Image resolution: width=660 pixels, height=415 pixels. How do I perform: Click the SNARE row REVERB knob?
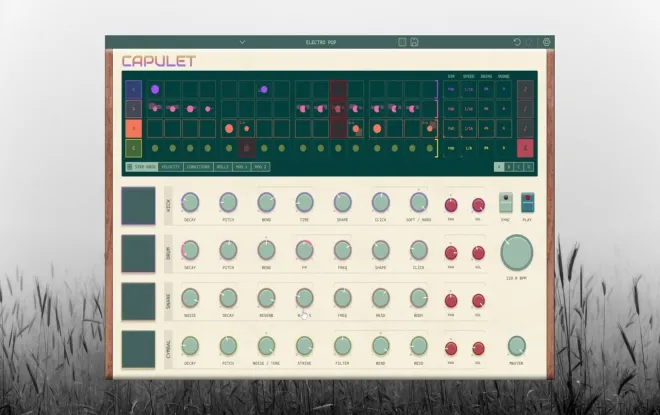pyautogui.click(x=266, y=298)
